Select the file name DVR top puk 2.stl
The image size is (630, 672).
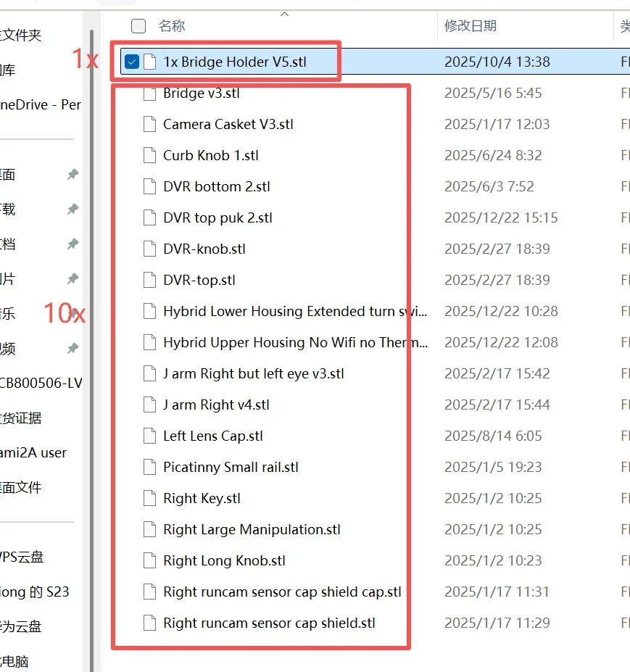(x=217, y=217)
